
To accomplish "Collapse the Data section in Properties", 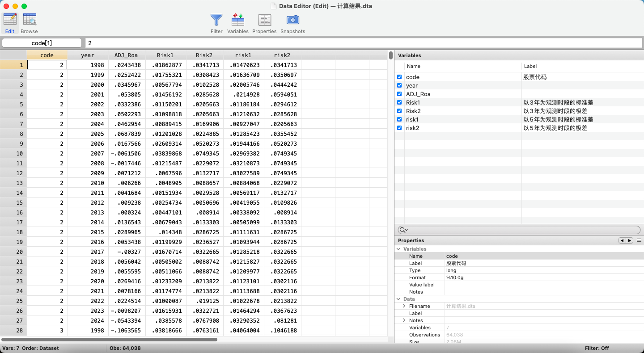I will tap(398, 299).
